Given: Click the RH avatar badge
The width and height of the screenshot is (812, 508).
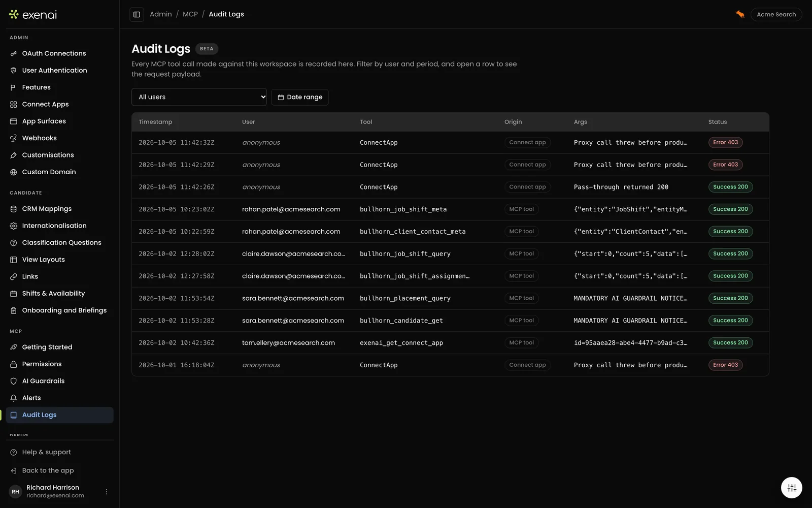Looking at the screenshot, I should (x=15, y=492).
